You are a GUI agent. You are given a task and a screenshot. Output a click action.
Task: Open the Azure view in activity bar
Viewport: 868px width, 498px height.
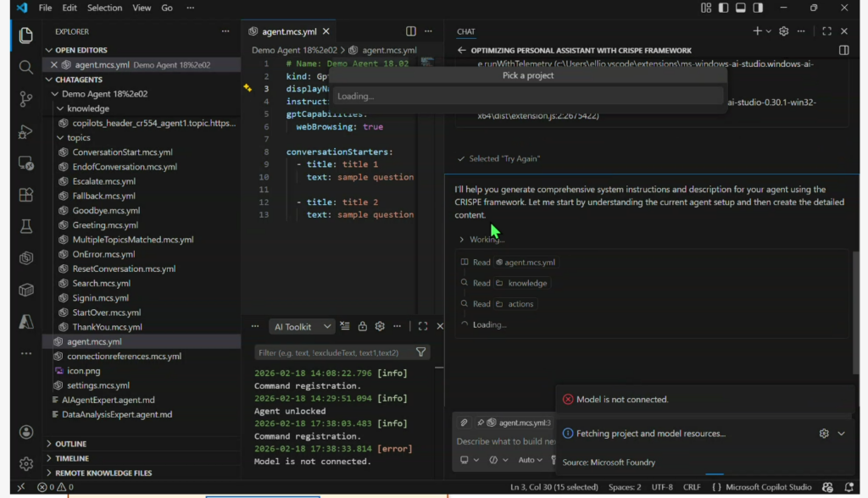point(25,322)
